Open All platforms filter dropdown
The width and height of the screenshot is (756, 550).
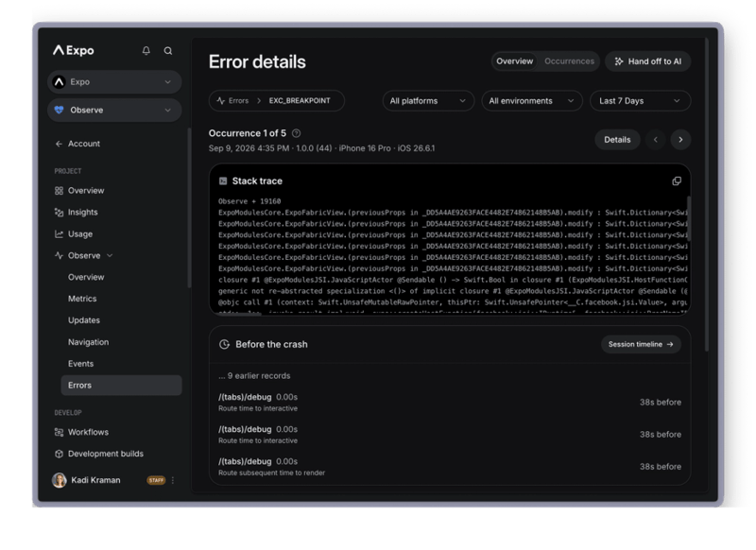pos(428,101)
